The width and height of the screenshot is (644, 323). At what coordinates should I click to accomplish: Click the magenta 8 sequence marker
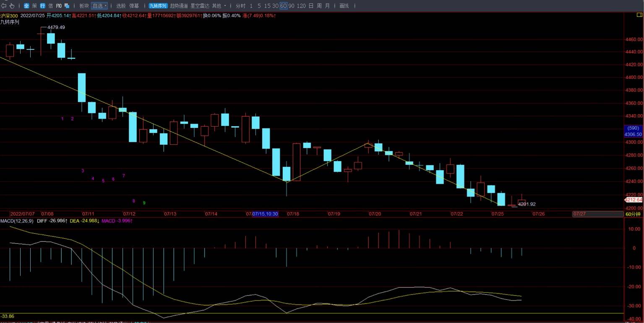click(x=134, y=201)
